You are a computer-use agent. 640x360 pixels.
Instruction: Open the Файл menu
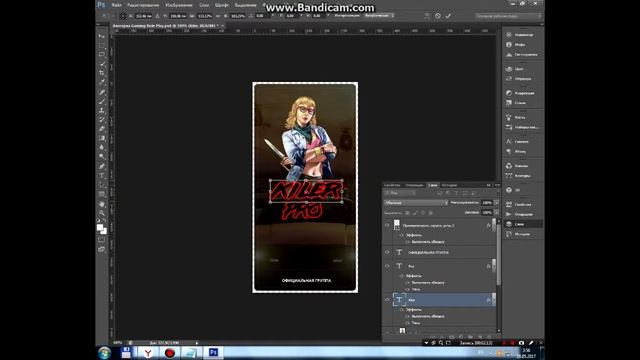coord(116,5)
